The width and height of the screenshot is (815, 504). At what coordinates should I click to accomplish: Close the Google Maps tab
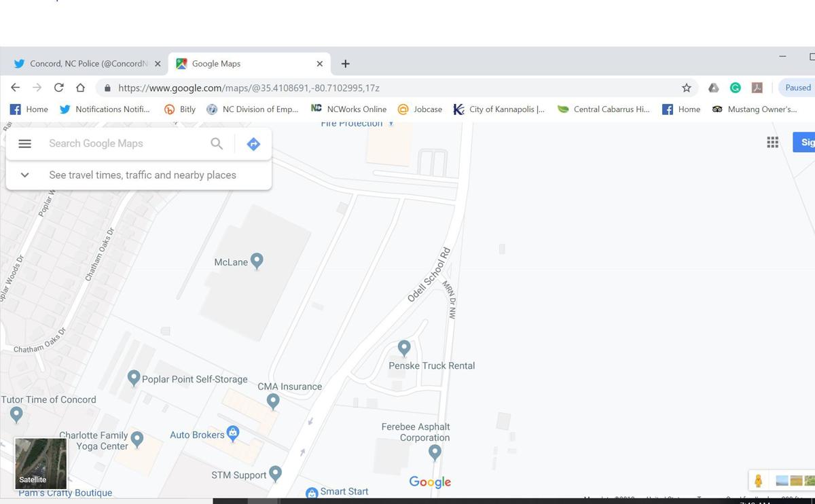(x=320, y=63)
